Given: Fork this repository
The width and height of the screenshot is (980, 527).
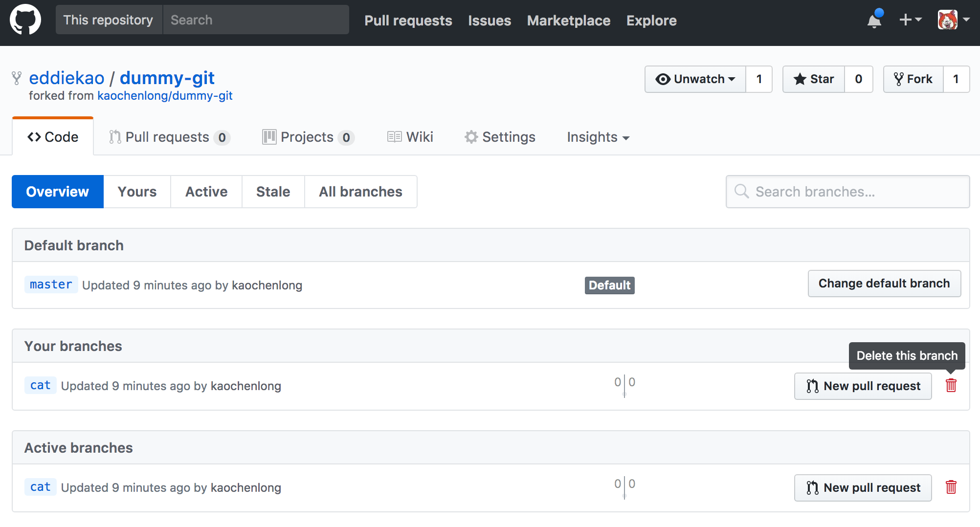Looking at the screenshot, I should [x=913, y=79].
